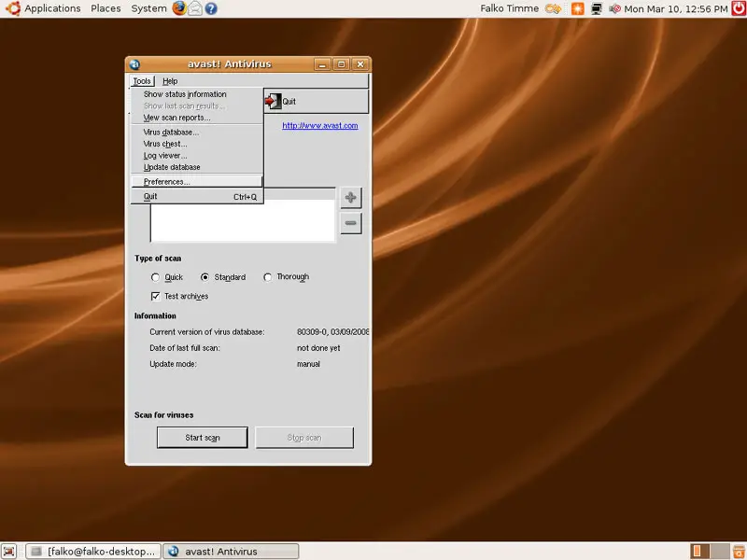This screenshot has height=560, width=747.
Task: Choose Quit Ctrl+Q in the Tools menu
Action: [x=197, y=196]
